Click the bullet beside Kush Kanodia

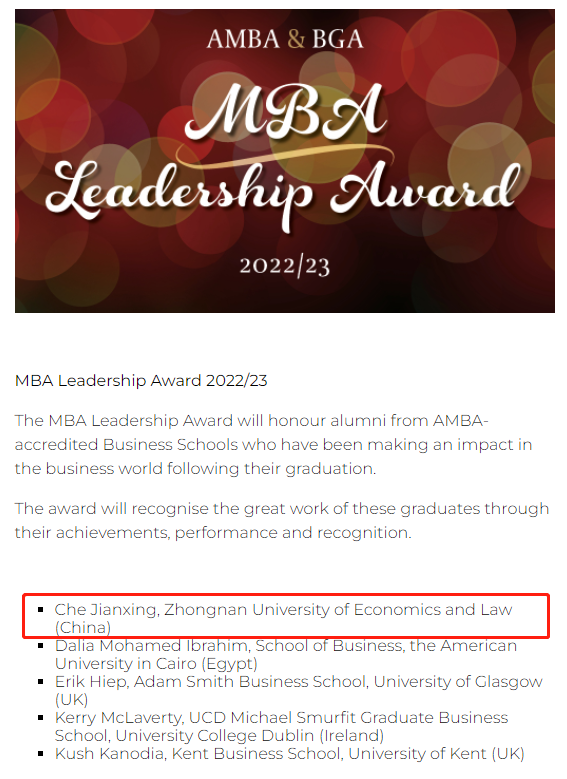pyautogui.click(x=41, y=754)
